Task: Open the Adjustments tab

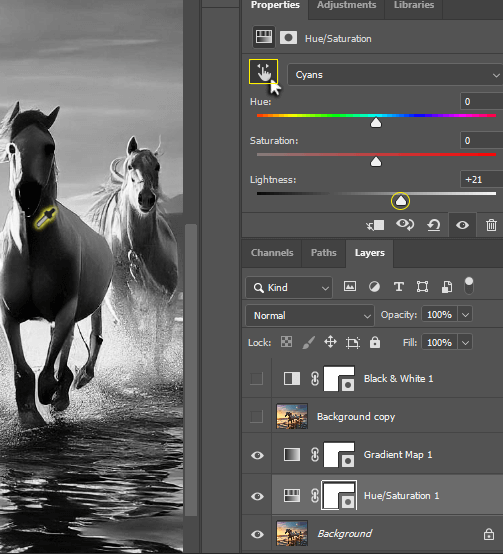Action: coord(346,5)
